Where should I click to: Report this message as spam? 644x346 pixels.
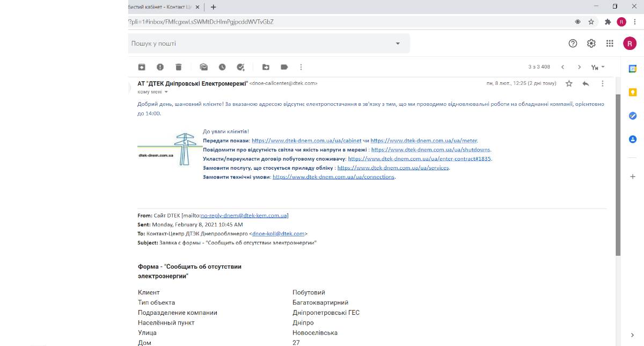(160, 67)
